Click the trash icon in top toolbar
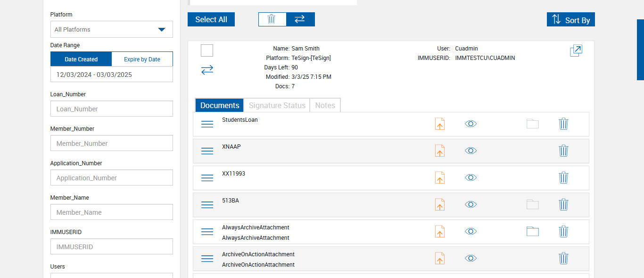644x278 pixels. click(272, 19)
